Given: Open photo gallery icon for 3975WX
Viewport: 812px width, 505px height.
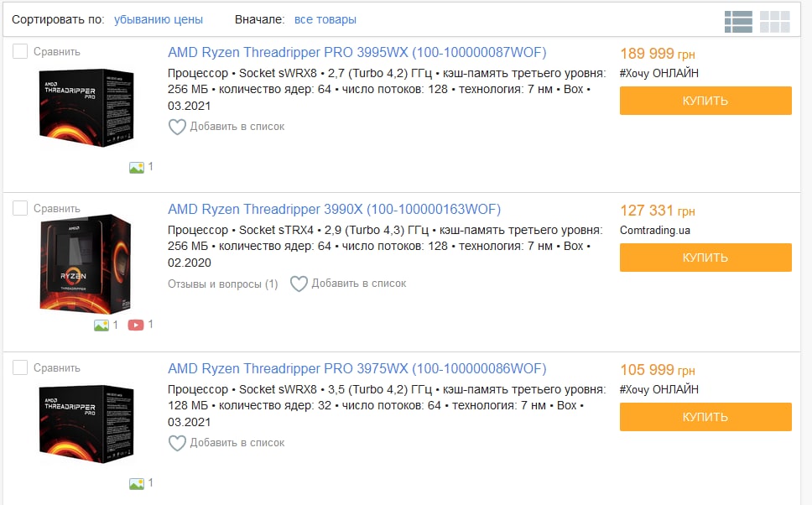Looking at the screenshot, I should [137, 484].
